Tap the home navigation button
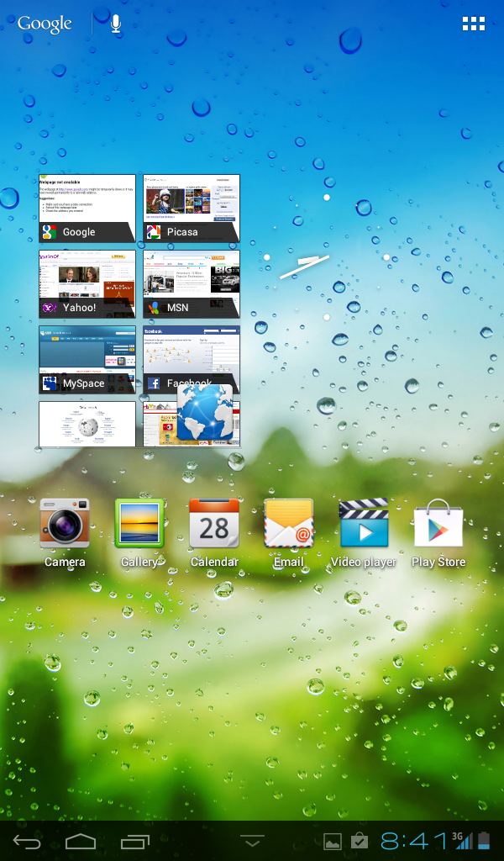 click(x=81, y=841)
